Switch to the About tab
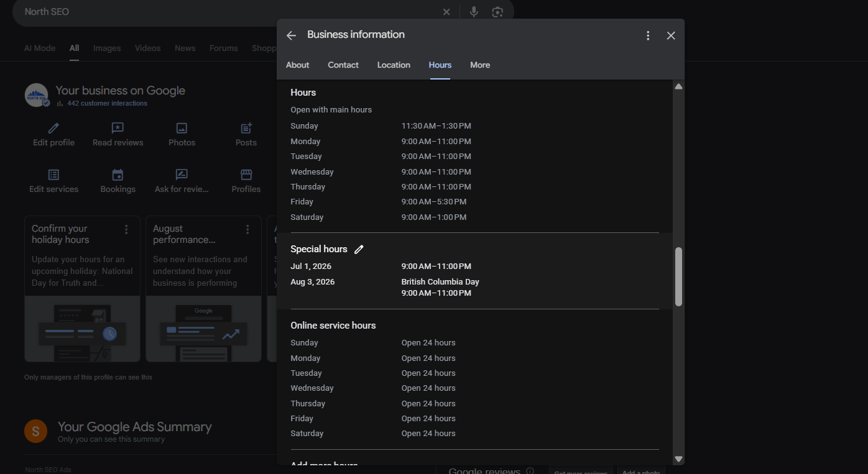Image resolution: width=868 pixels, height=474 pixels. (297, 65)
